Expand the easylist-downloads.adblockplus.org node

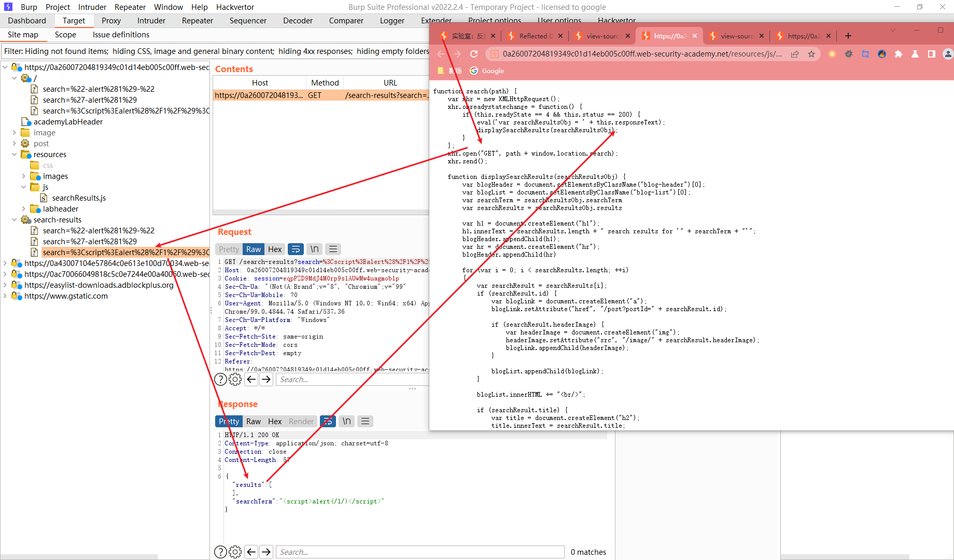pos(5,285)
